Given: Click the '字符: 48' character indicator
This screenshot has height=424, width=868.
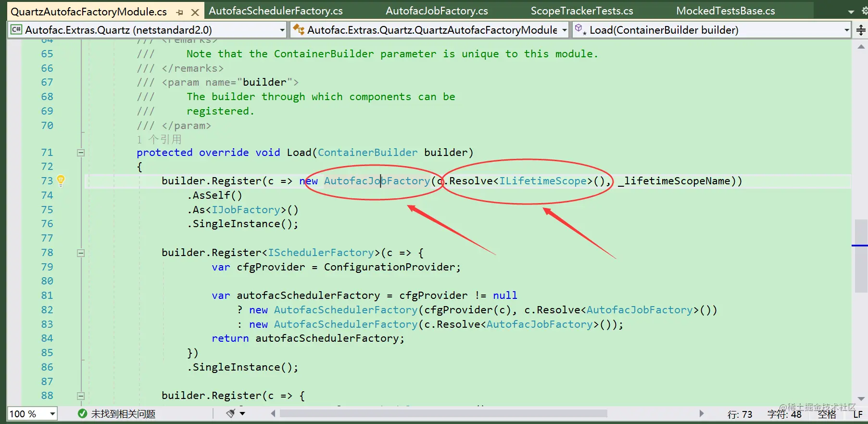Looking at the screenshot, I should point(784,414).
